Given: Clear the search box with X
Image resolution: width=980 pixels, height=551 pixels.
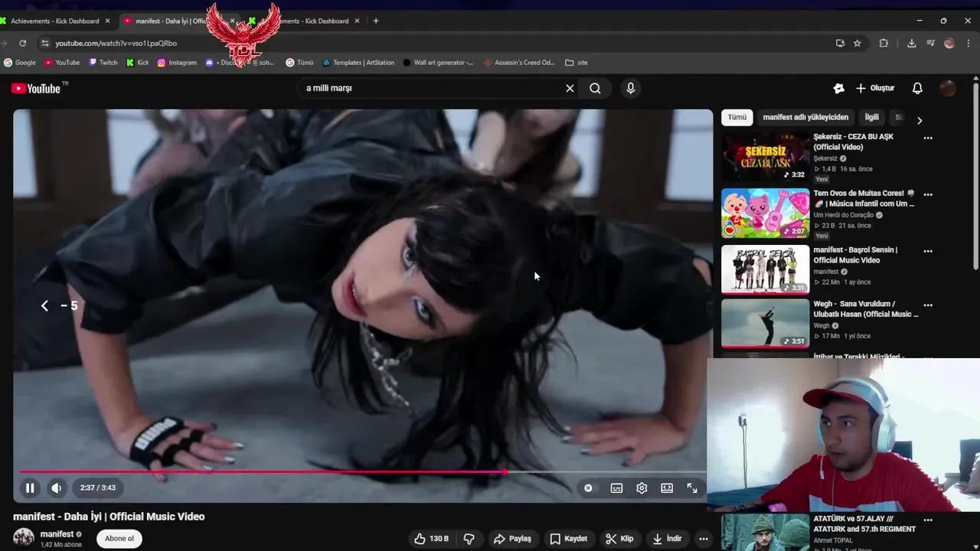Looking at the screenshot, I should (570, 88).
